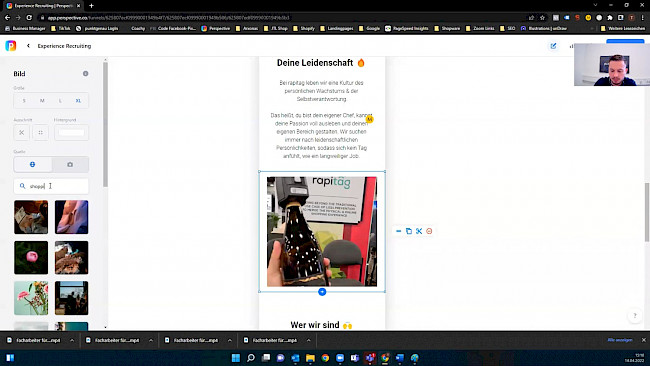This screenshot has height=366, width=650.
Task: Toggle the fit-frame option under Ausschnitt
Action: (x=41, y=133)
